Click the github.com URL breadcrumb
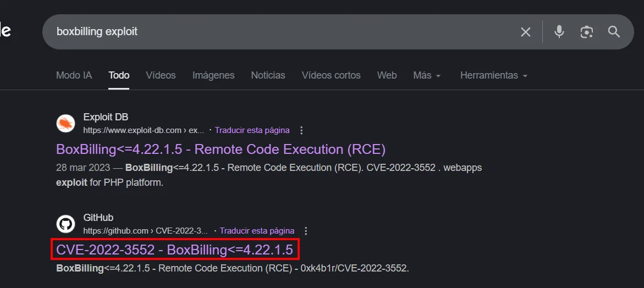This screenshot has width=644, height=288. click(x=145, y=231)
